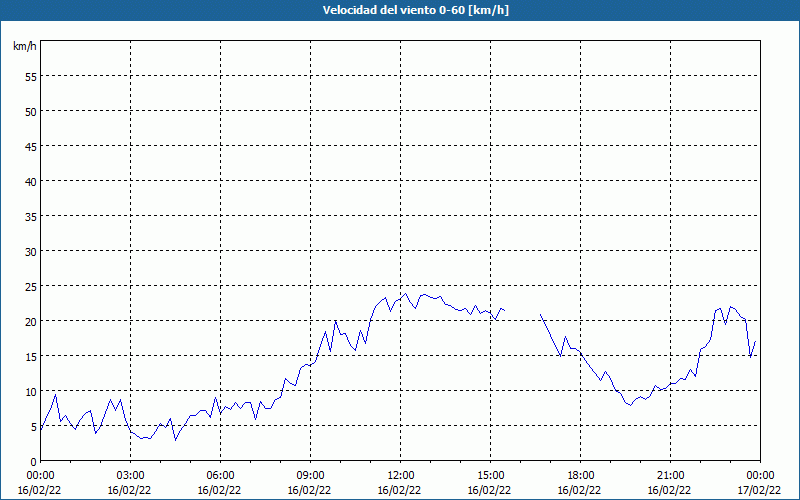Click the y-axis value '0'
The height and width of the screenshot is (500, 800).
click(x=33, y=462)
